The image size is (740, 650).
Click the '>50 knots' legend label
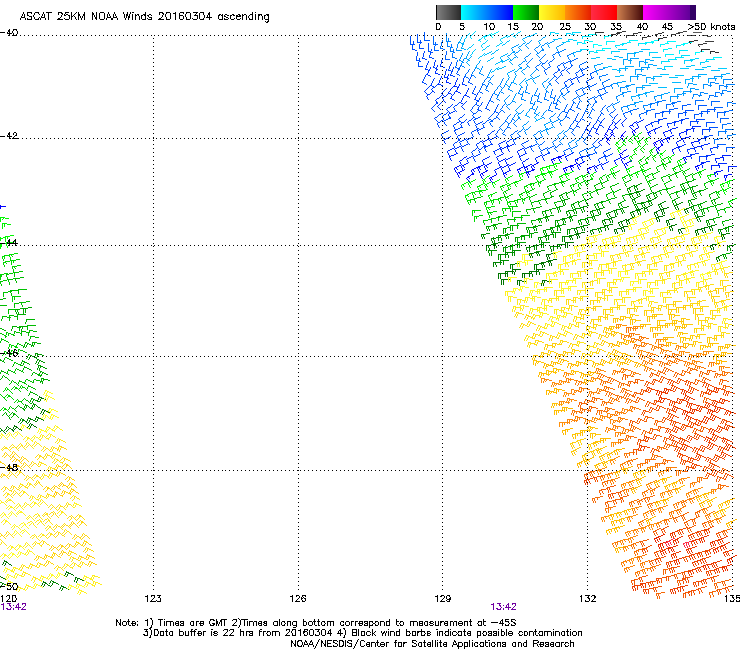point(711,27)
